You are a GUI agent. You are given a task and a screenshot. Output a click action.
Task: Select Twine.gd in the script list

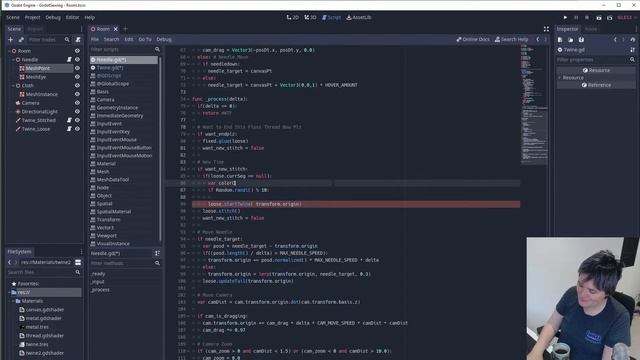pyautogui.click(x=124, y=68)
